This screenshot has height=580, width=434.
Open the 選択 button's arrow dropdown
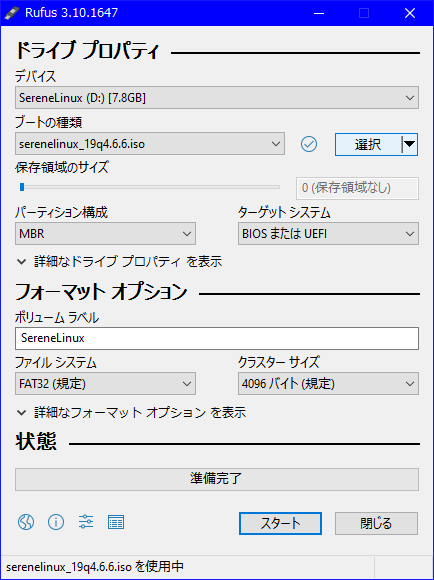(x=410, y=144)
